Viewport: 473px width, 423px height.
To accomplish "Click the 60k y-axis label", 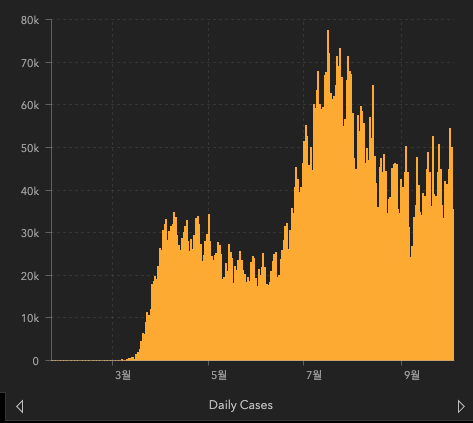I will 30,105.
